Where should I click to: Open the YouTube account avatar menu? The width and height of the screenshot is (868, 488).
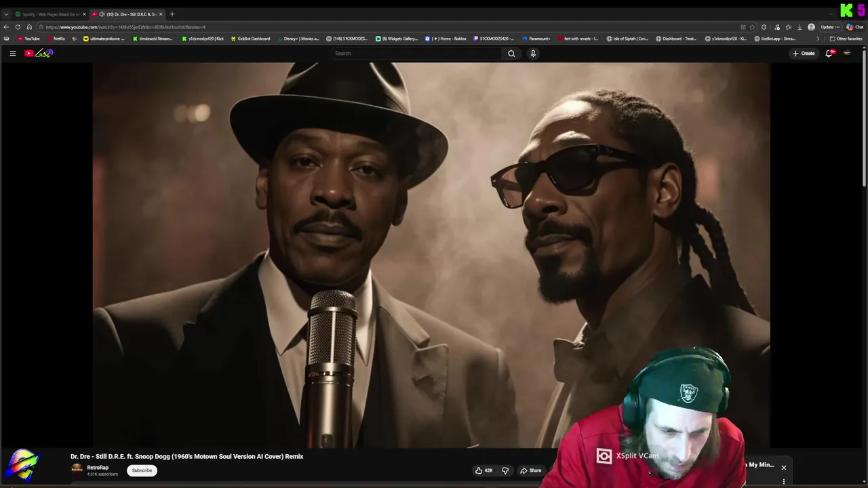click(x=847, y=54)
